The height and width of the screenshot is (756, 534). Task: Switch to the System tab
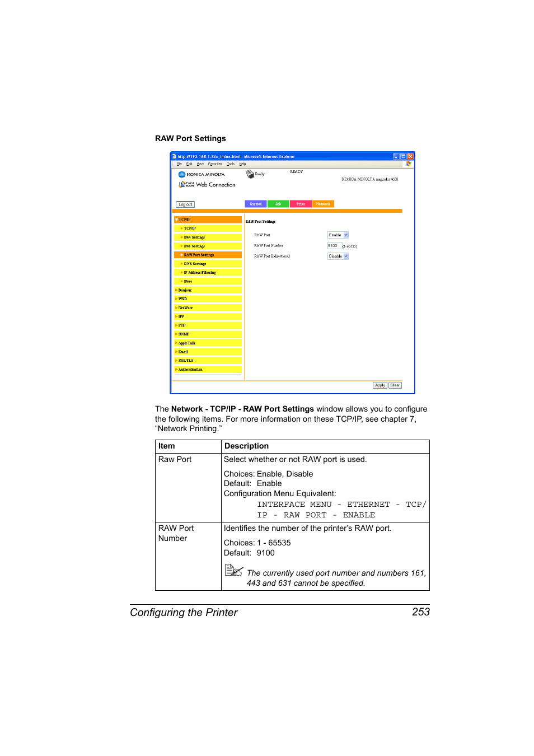[256, 204]
